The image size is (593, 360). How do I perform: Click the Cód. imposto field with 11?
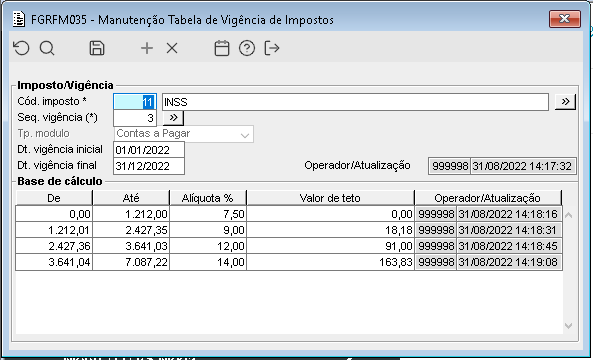tap(135, 102)
